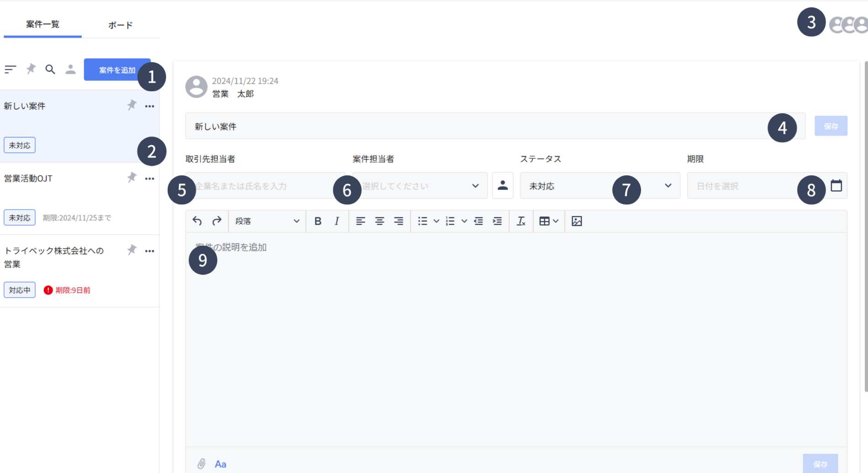Open more options menu for トライベック株式会社への営業
This screenshot has width=868, height=473.
(150, 251)
